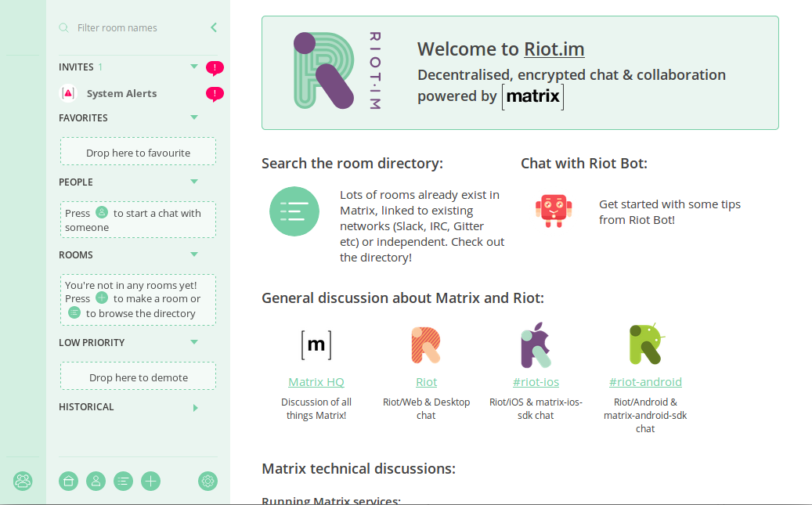Collapse the INVITES section arrow

point(194,67)
